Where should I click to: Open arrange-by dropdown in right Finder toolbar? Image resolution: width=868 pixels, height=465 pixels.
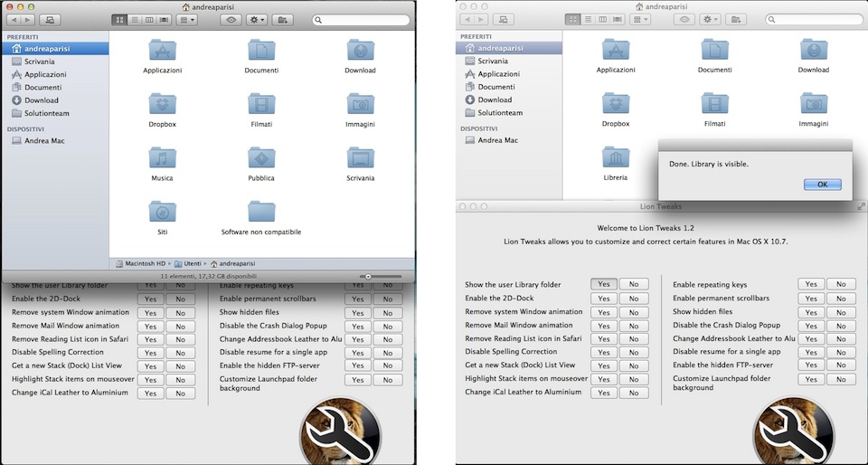click(640, 19)
